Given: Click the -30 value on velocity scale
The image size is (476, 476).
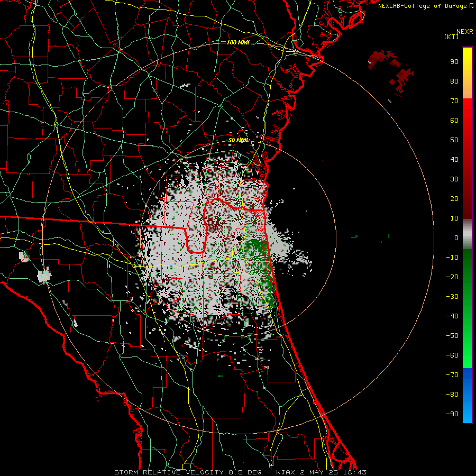Looking at the screenshot, I should (452, 297).
